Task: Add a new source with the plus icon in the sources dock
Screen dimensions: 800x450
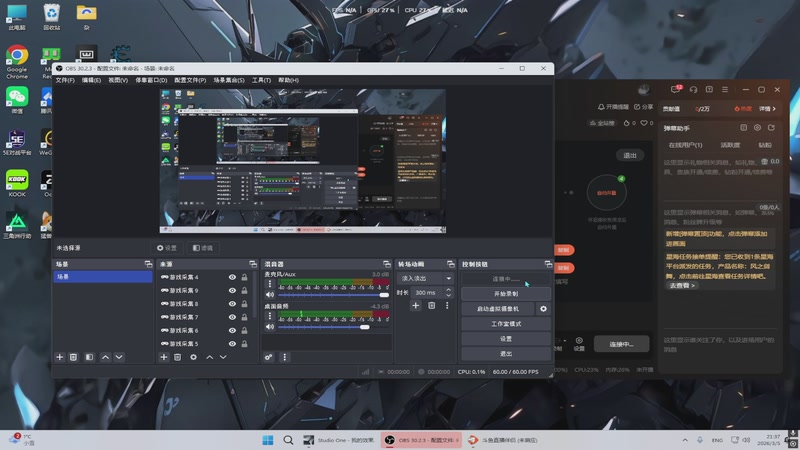Action: 164,357
